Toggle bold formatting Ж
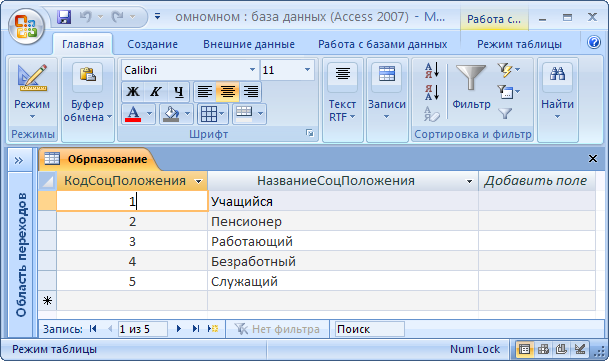This screenshot has width=609, height=361. 133,92
